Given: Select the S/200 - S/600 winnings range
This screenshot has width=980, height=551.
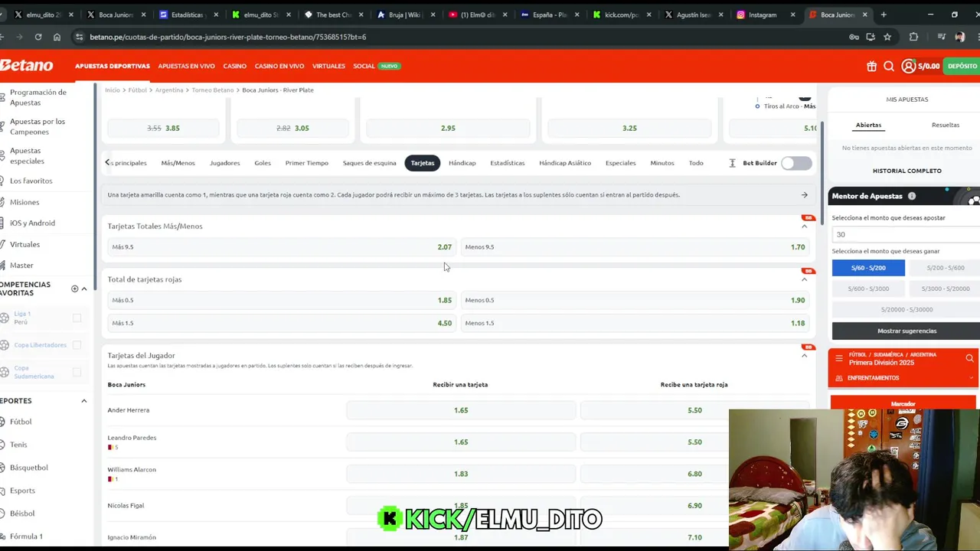Looking at the screenshot, I should click(x=945, y=268).
